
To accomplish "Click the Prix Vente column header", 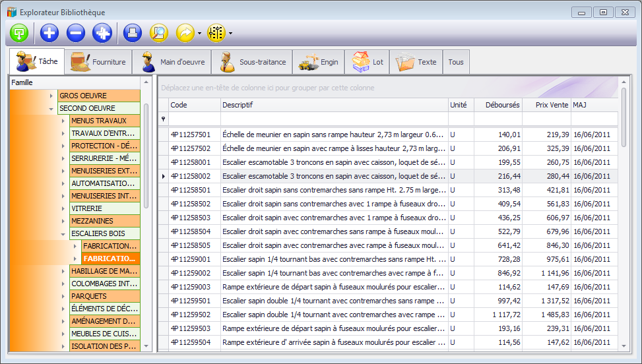I will 546,105.
